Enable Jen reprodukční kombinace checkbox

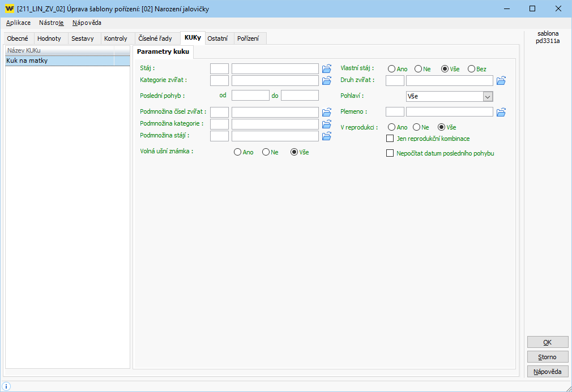click(390, 139)
